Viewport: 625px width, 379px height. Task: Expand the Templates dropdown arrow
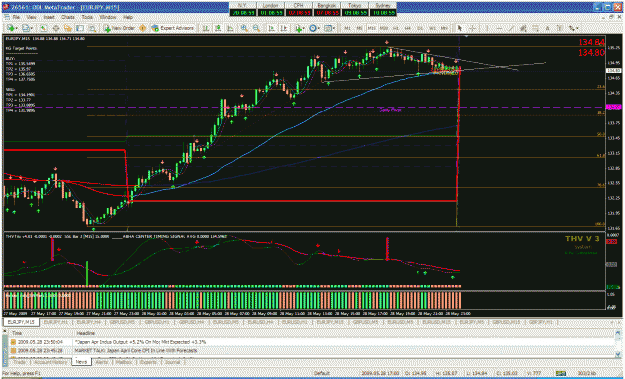[x=334, y=28]
